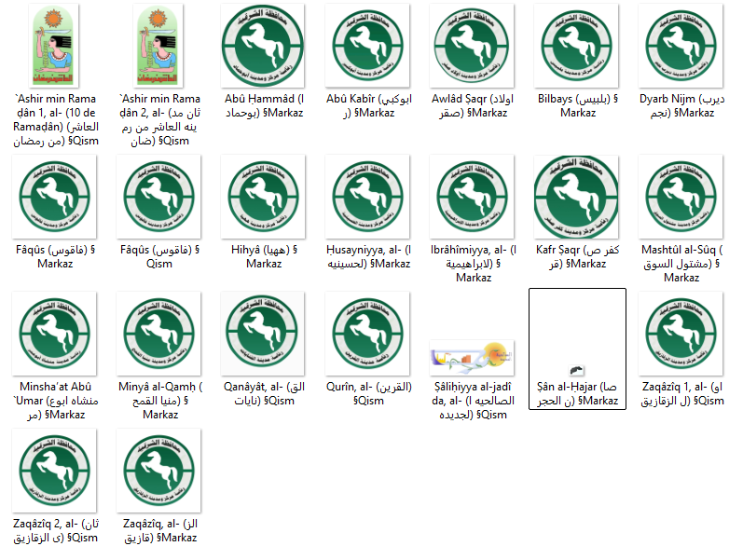
Task: Select the Sâlihiyya al-jadîda Qism banner thumbnail
Action: (x=472, y=358)
